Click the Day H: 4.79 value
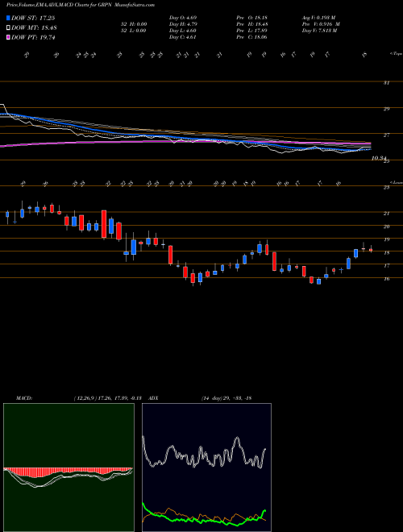Screen dimensions: 403x532 (183, 24)
